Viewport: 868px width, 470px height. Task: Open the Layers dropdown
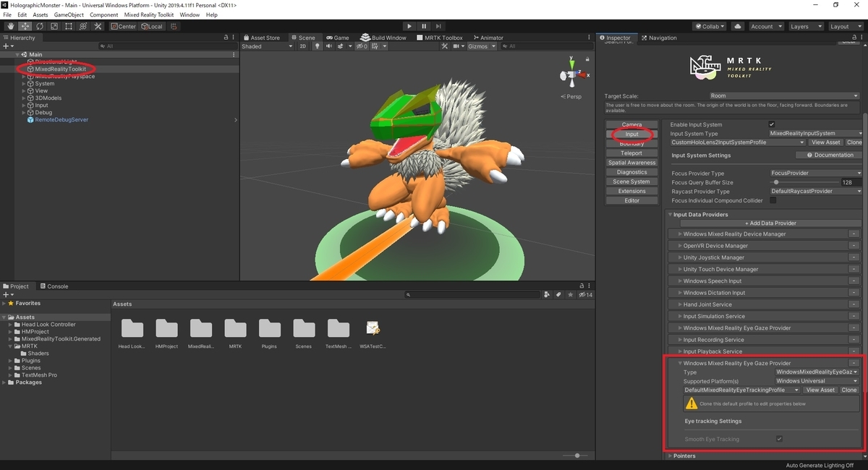point(804,26)
